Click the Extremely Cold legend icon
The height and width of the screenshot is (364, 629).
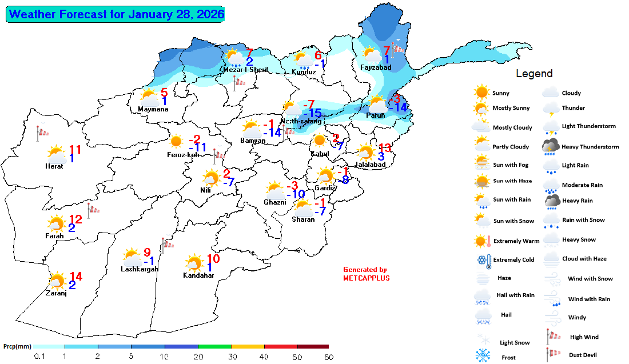[483, 260]
